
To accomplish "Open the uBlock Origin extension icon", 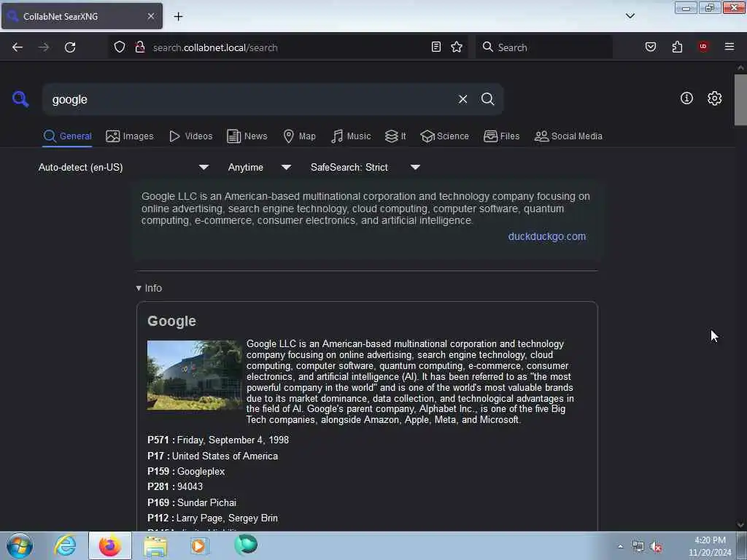I will pos(703,46).
